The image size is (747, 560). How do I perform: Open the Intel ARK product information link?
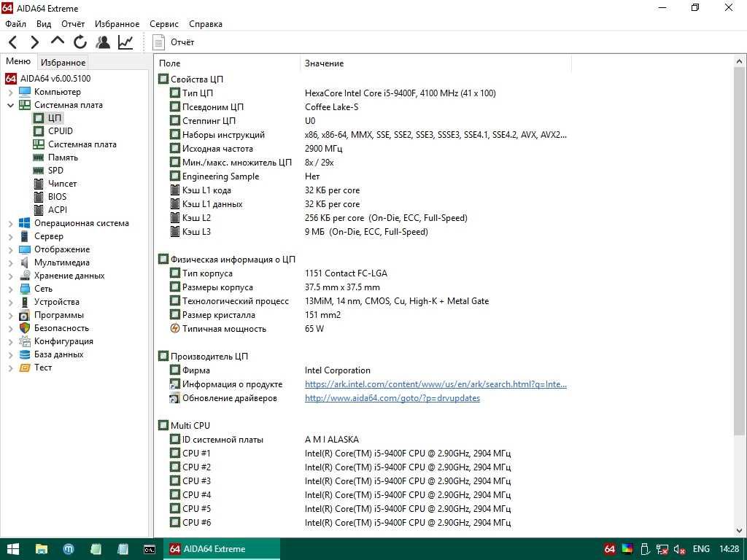(436, 384)
